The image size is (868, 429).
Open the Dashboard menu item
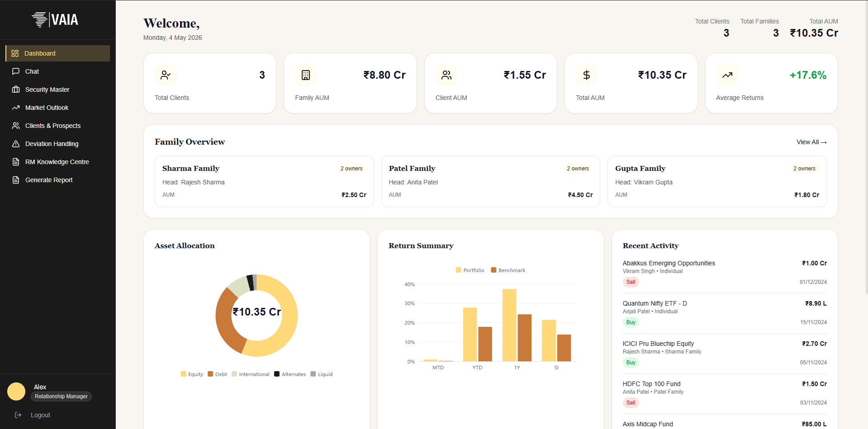tap(58, 53)
